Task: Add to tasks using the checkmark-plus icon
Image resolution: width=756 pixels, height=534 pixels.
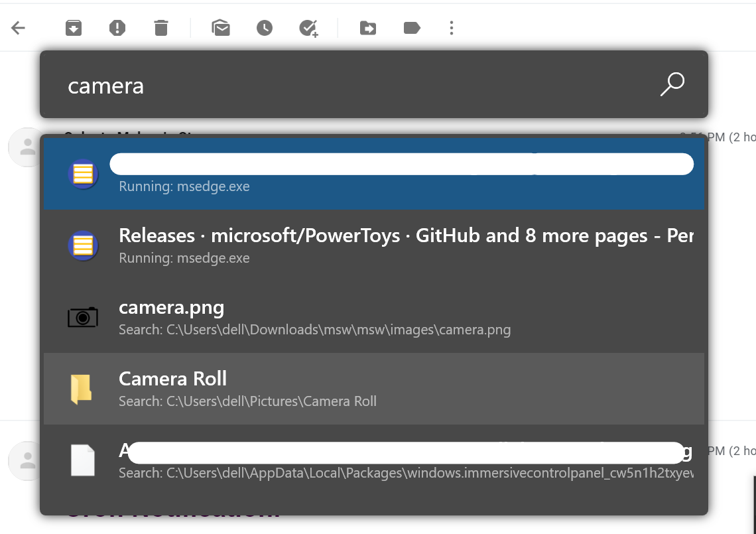Action: (x=308, y=29)
